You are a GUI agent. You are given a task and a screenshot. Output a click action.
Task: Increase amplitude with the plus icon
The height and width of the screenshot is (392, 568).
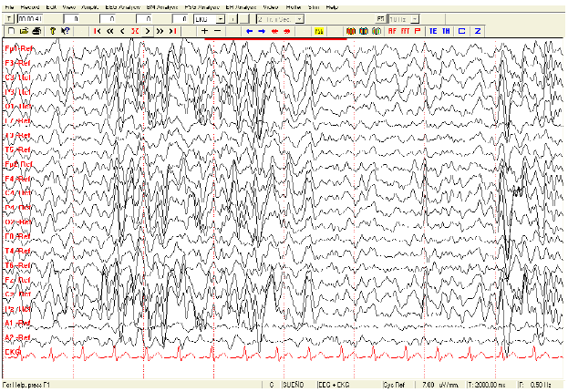coord(204,31)
